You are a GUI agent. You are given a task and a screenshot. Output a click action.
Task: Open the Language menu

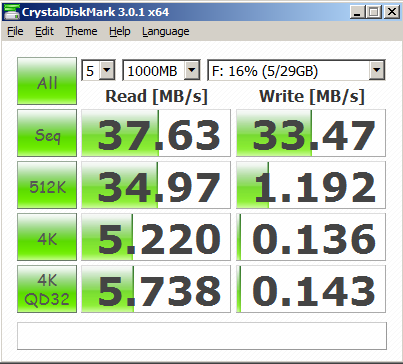166,31
